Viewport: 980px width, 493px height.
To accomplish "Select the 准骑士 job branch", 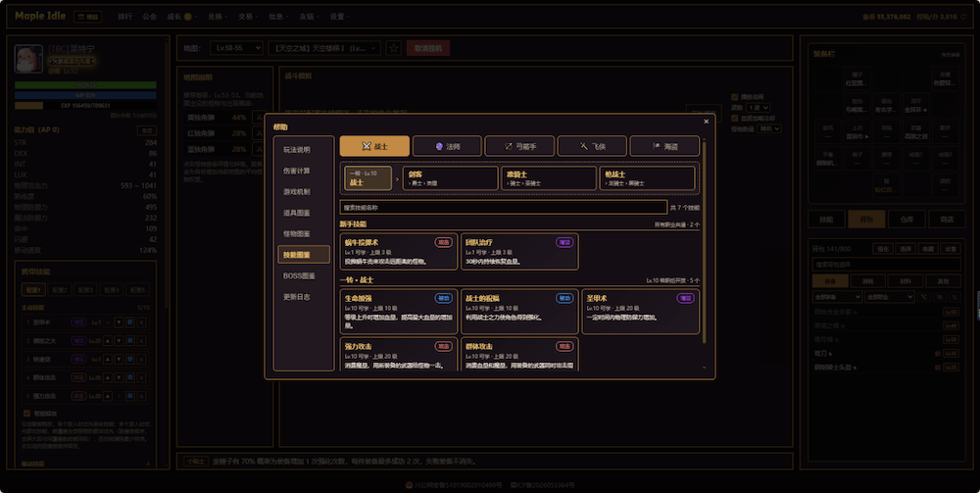I will click(x=548, y=178).
